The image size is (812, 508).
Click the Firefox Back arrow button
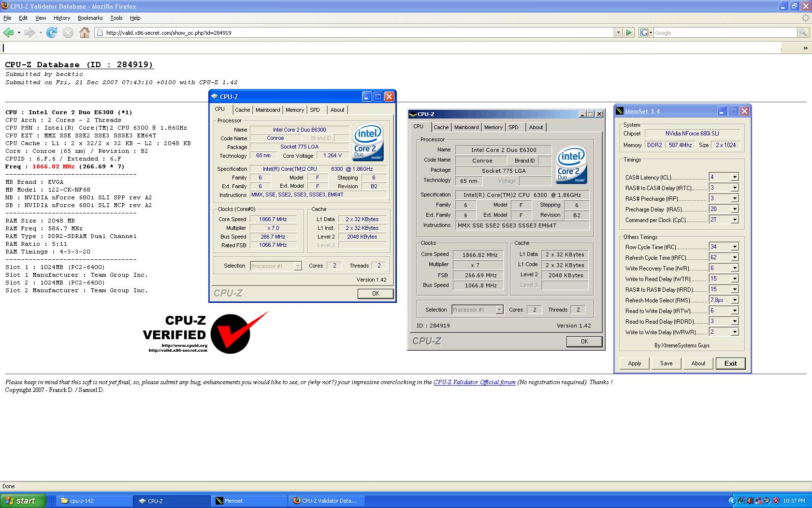coord(8,32)
